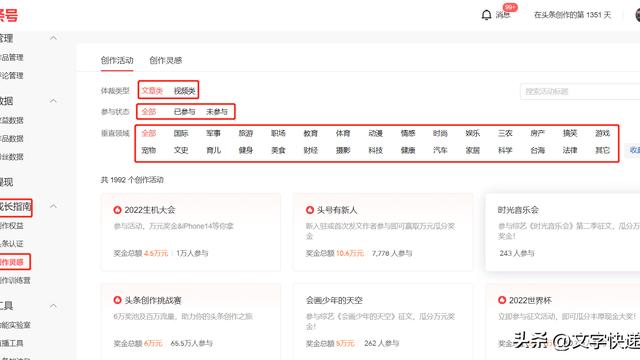Select the 文章类 content type filter
Screen dimensions: 640x360
pos(152,91)
